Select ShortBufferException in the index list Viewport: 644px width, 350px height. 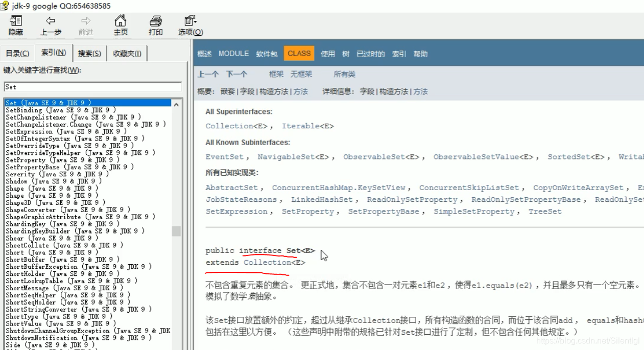(78, 267)
